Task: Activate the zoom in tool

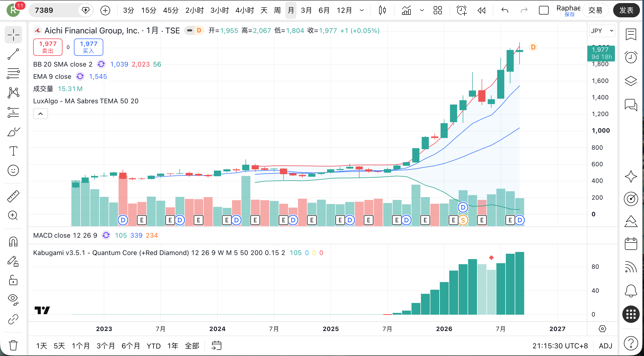Action: point(13,215)
